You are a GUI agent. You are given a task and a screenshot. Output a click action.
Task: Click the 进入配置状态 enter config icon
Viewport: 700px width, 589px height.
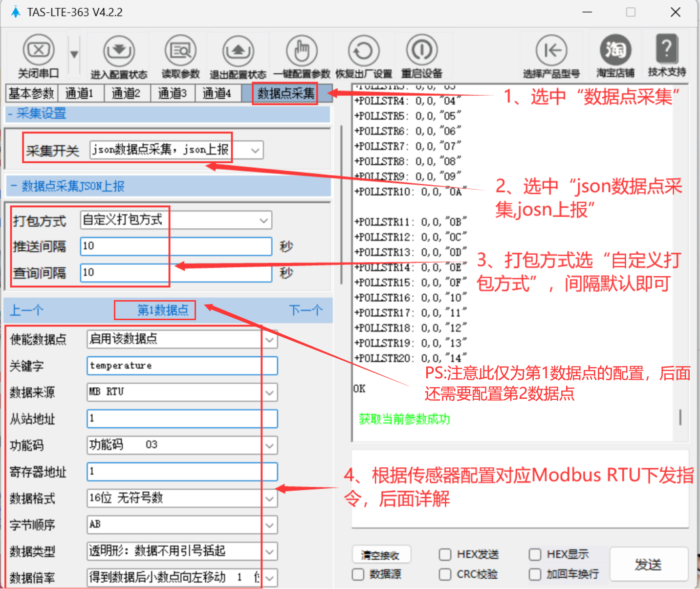(x=119, y=50)
